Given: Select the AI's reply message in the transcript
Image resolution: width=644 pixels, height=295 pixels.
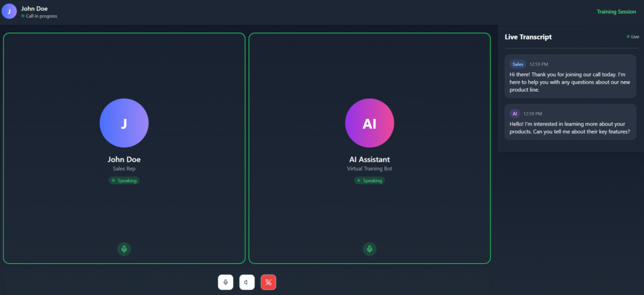Looking at the screenshot, I should point(570,128).
